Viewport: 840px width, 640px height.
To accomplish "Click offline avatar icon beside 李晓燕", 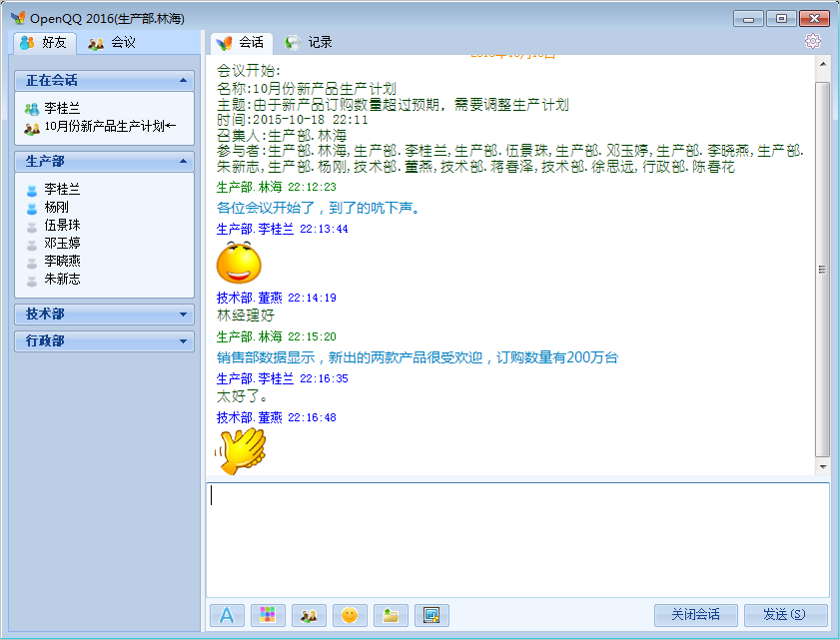I will tap(32, 262).
